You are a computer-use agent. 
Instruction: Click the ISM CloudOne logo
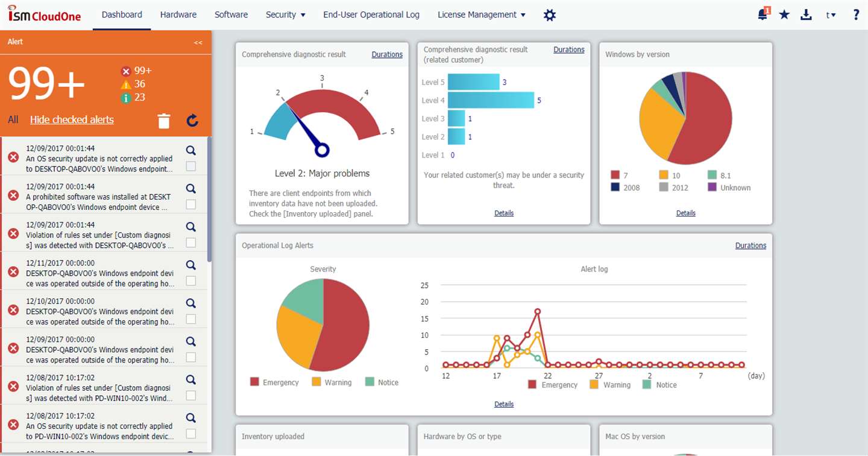click(x=44, y=14)
